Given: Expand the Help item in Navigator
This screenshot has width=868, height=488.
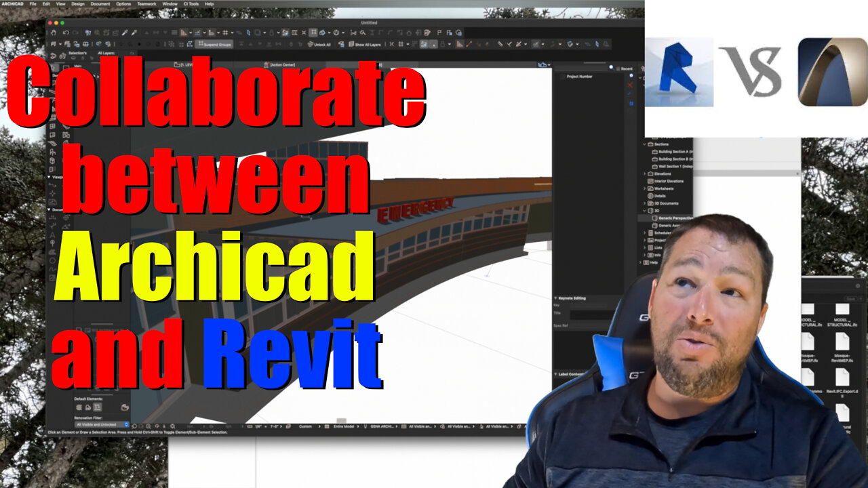Looking at the screenshot, I should [640, 262].
